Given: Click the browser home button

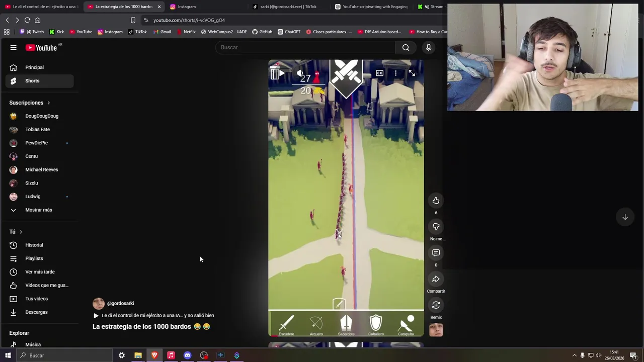Looking at the screenshot, I should (37, 20).
